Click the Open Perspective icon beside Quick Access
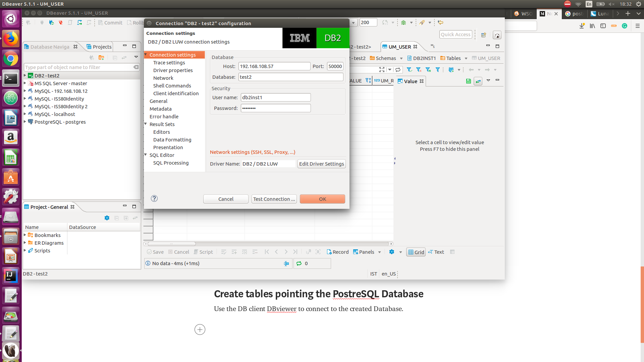This screenshot has width=644, height=362. tap(484, 35)
